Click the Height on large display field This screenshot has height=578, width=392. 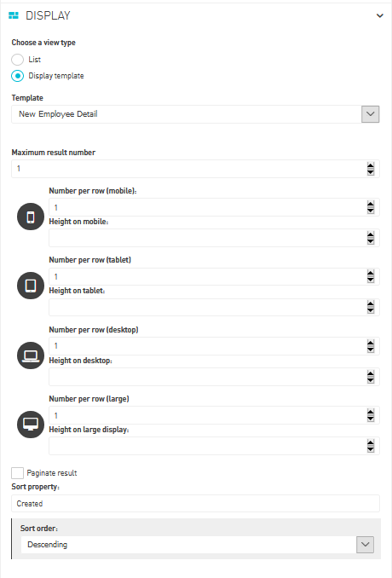pos(214,446)
